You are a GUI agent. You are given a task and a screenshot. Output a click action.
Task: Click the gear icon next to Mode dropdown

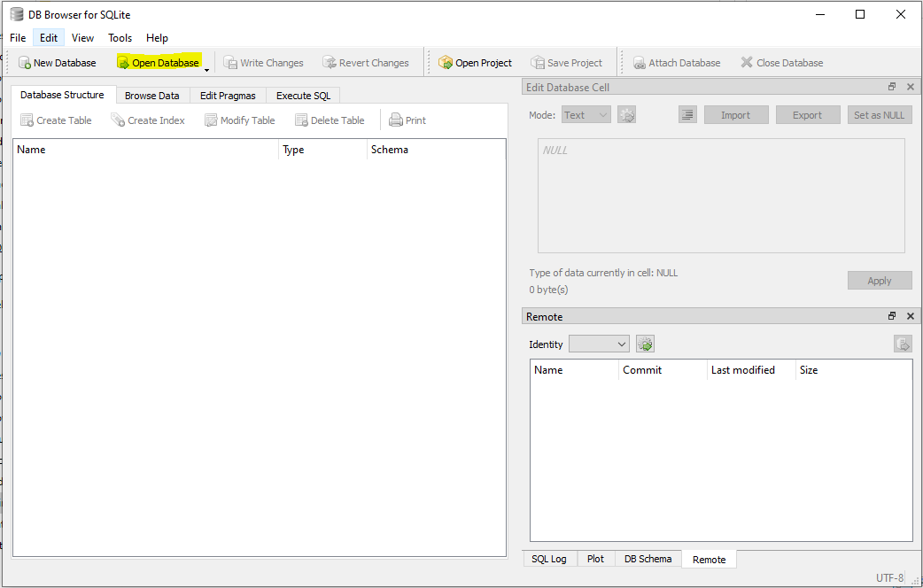[x=627, y=115]
